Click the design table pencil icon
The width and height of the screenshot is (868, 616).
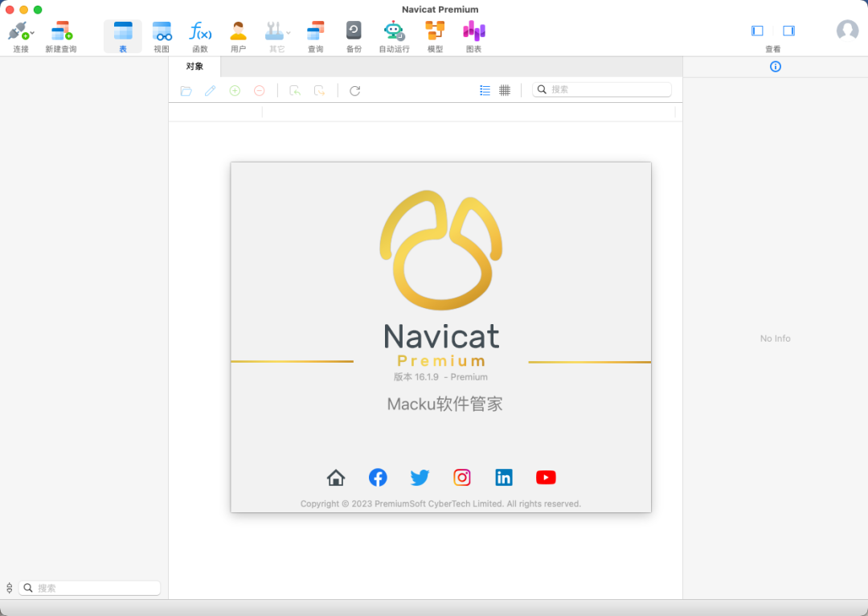211,91
